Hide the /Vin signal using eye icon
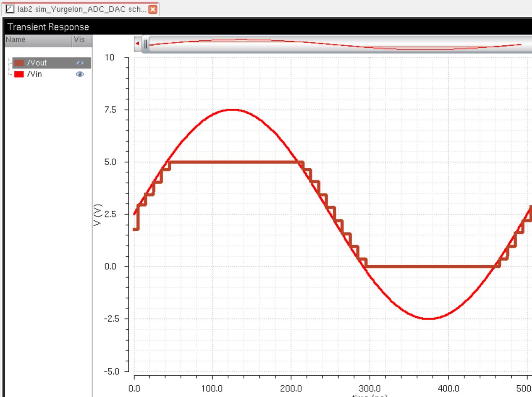Viewport: 532px width, 397px height. [x=80, y=74]
